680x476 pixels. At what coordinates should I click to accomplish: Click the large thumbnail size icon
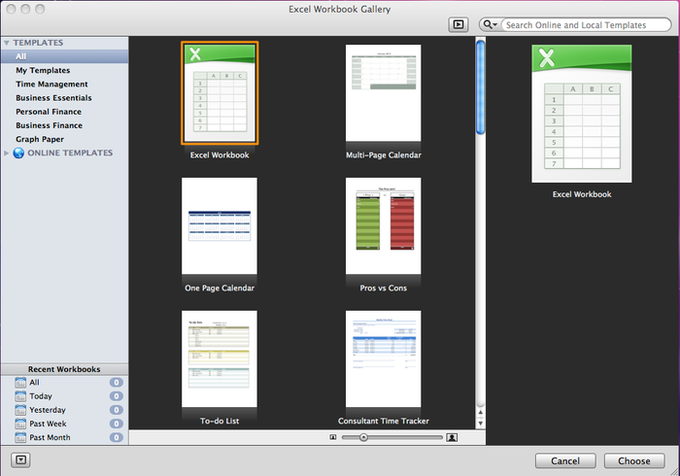[452, 437]
